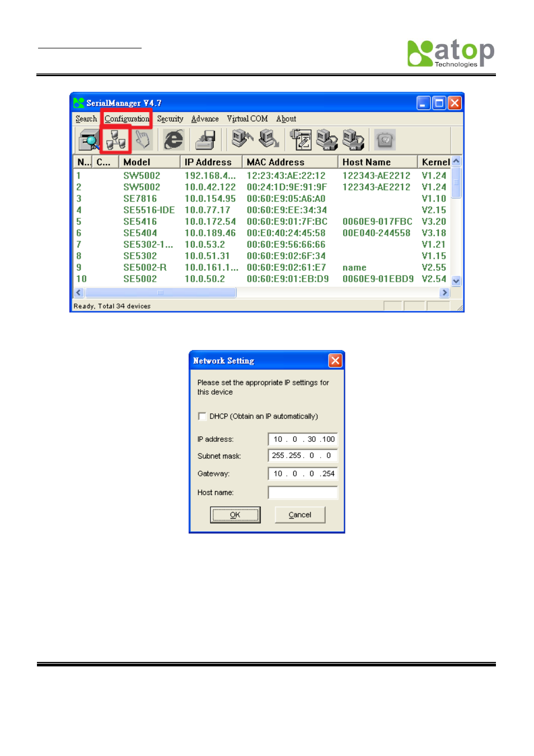Click the device list scroll-up arrow
Viewport: 534px width, 756px height.
tap(456, 161)
